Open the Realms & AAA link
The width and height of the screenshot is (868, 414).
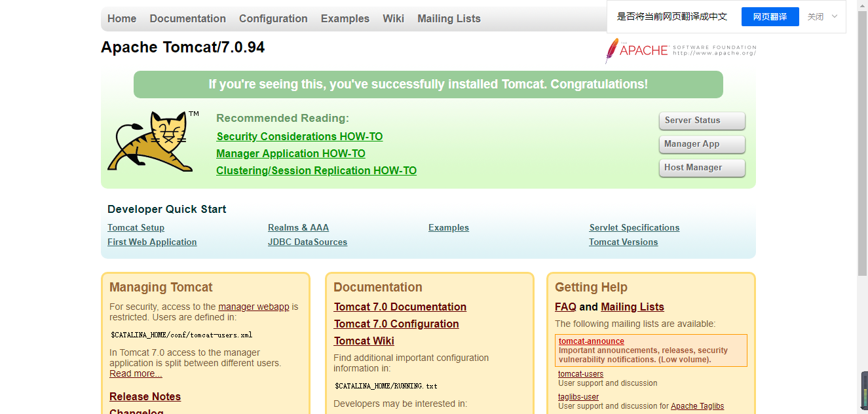click(x=299, y=227)
